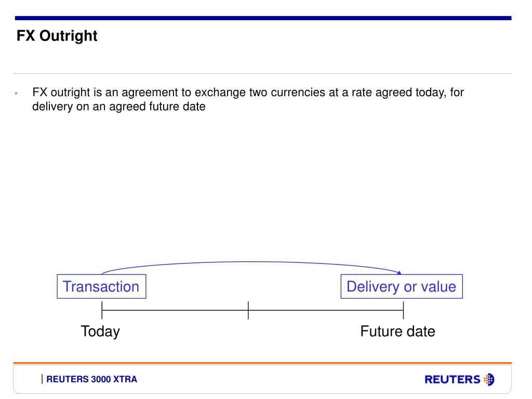Select the Delivery or value box
This screenshot has width=532, height=399.
pyautogui.click(x=402, y=286)
